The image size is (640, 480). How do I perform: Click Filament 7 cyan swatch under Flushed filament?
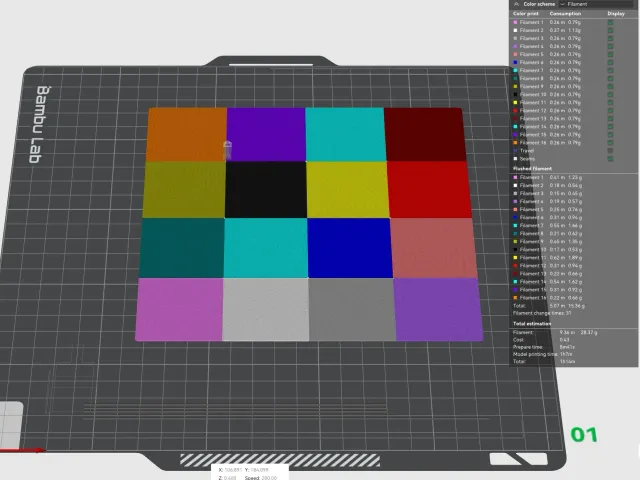(x=515, y=225)
